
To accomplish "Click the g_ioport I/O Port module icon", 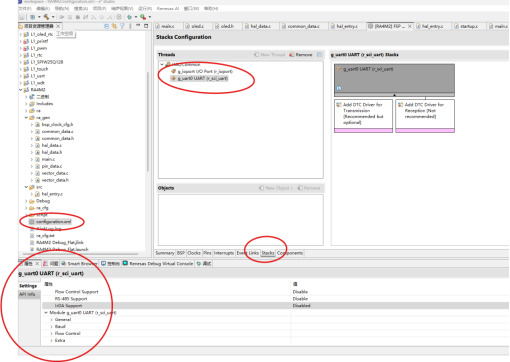I will click(173, 71).
